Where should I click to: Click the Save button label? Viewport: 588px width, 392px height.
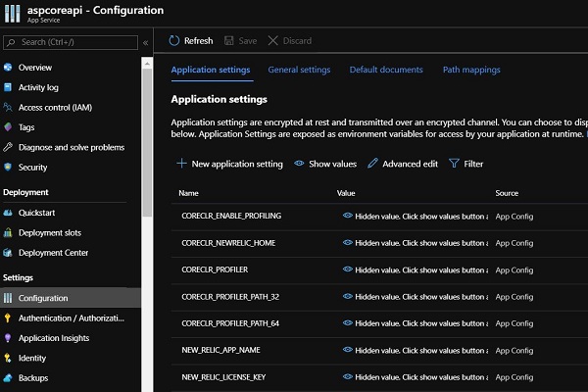tap(248, 41)
